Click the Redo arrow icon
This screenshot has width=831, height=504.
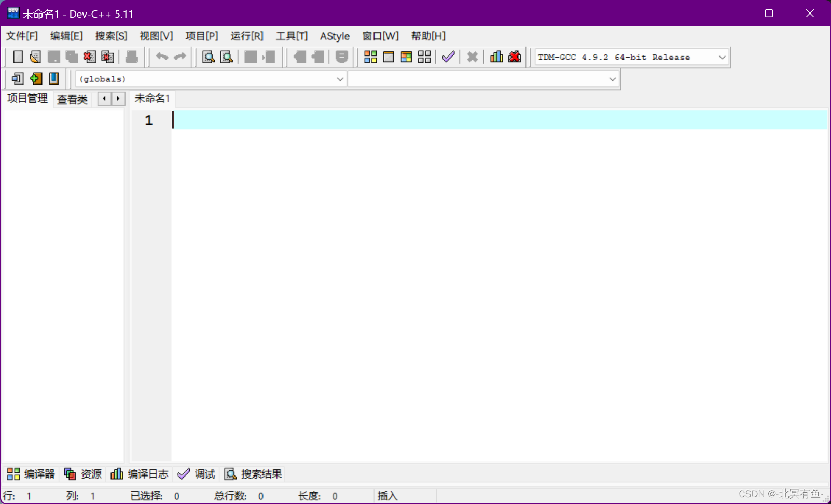tap(179, 57)
